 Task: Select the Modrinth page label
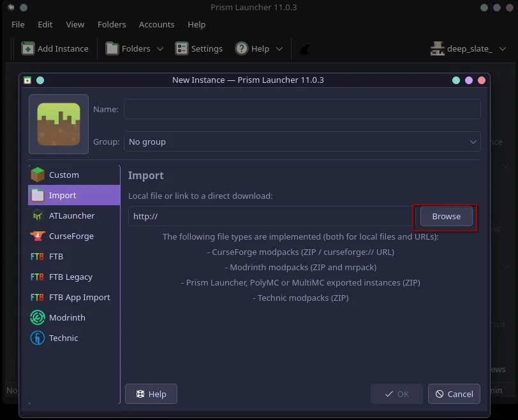pyautogui.click(x=67, y=317)
